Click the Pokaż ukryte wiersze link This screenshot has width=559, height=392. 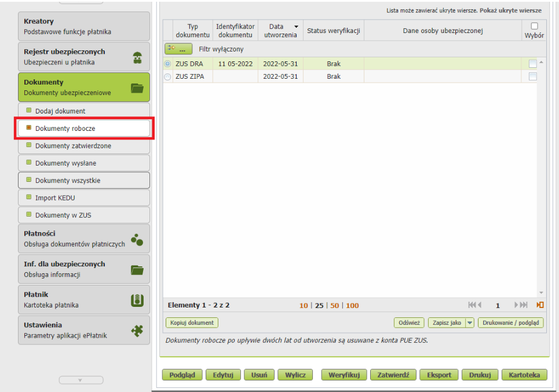coord(510,10)
